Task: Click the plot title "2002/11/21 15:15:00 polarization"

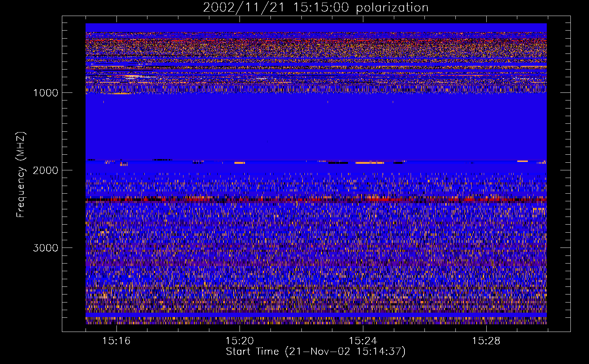Action: [x=316, y=8]
